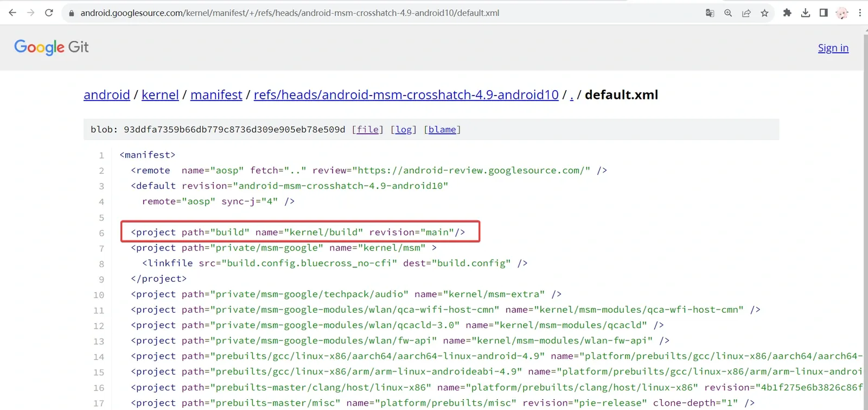Click the default.xml file name heading

click(621, 94)
